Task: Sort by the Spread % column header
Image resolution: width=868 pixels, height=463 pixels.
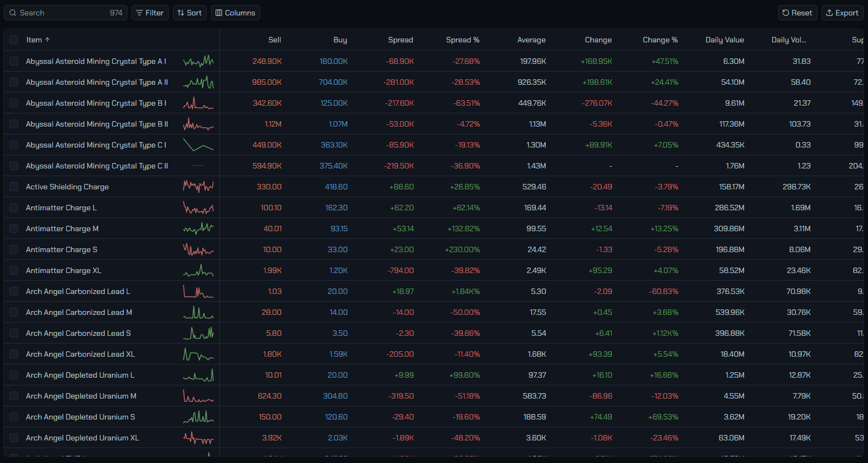Action: click(x=463, y=40)
